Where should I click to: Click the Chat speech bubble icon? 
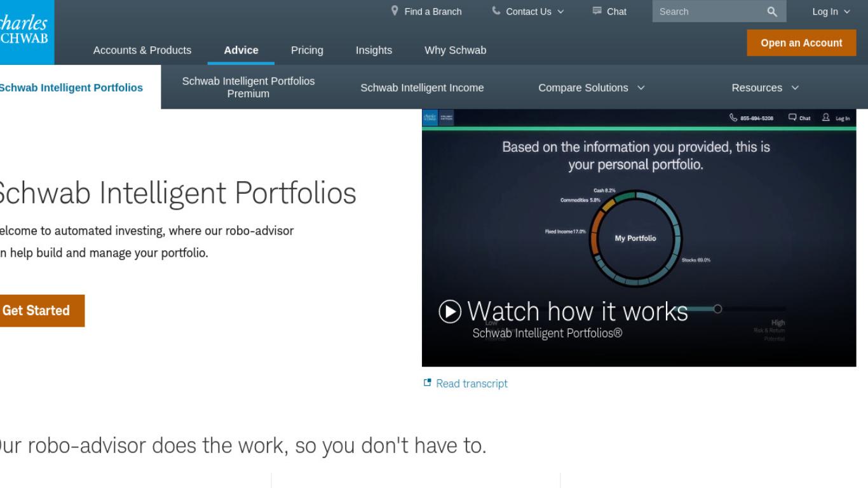tap(597, 11)
